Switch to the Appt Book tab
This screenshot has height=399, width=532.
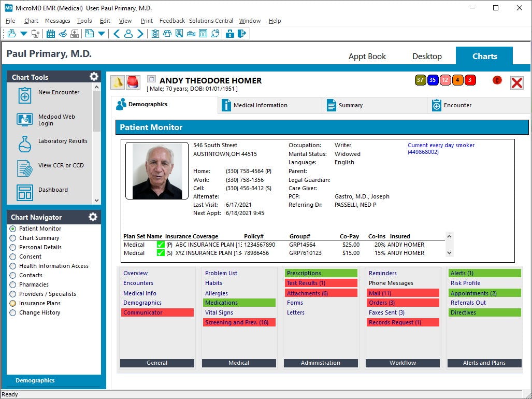[367, 56]
